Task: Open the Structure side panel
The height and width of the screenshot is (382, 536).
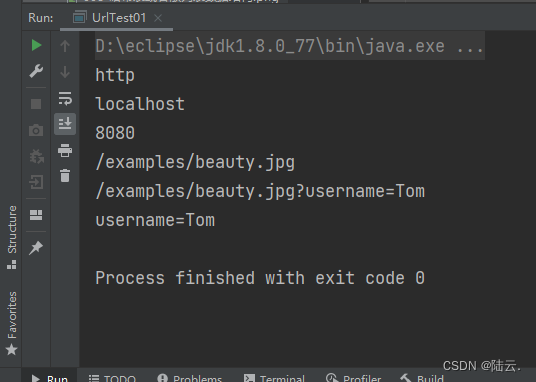Action: [12, 237]
